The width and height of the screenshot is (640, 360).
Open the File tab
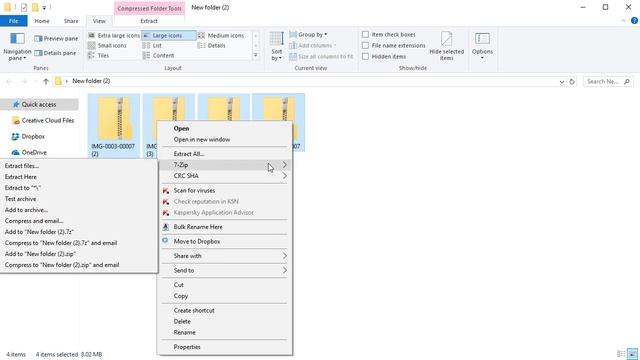(13, 21)
